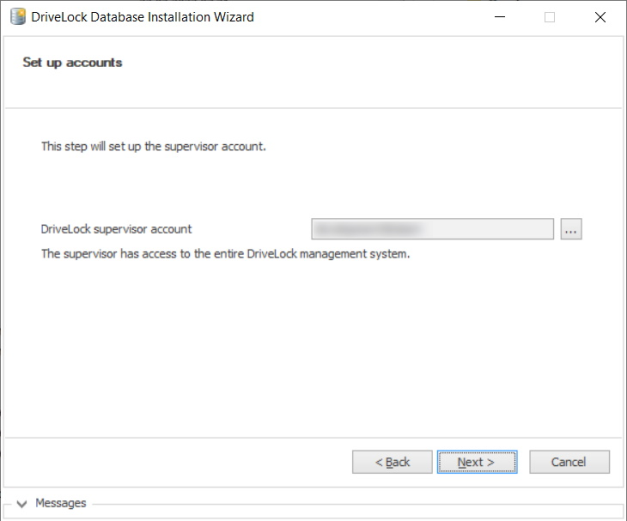Screen dimensions: 627x521
Task: Go back with the Back button
Action: point(392,462)
